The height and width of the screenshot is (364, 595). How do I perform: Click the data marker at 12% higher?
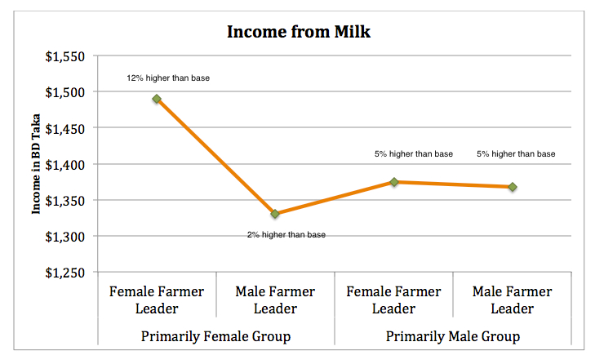[x=157, y=99]
